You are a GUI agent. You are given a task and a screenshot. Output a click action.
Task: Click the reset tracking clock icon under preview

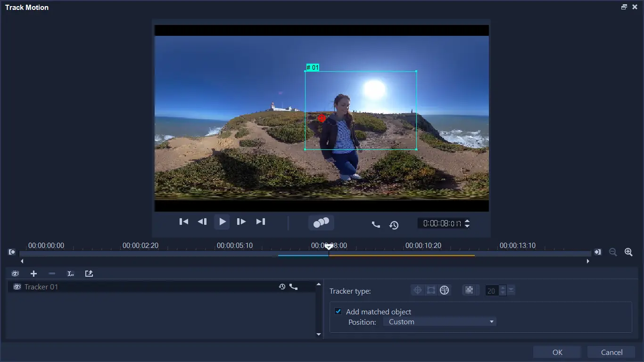[394, 225]
